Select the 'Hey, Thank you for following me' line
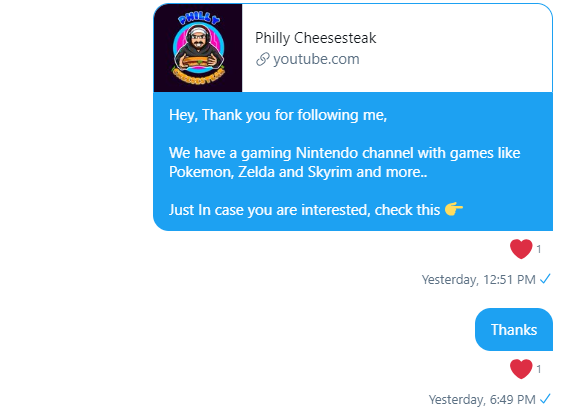566x420 pixels. (x=278, y=115)
